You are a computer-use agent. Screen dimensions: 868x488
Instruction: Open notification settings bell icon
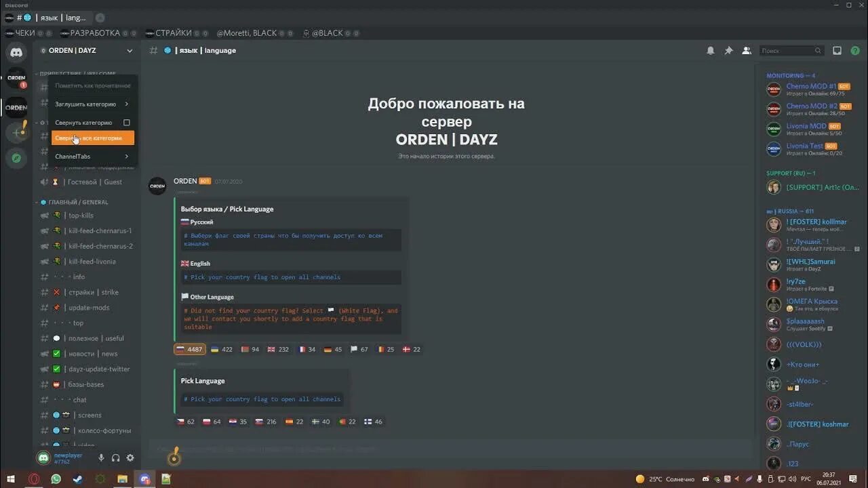point(711,50)
